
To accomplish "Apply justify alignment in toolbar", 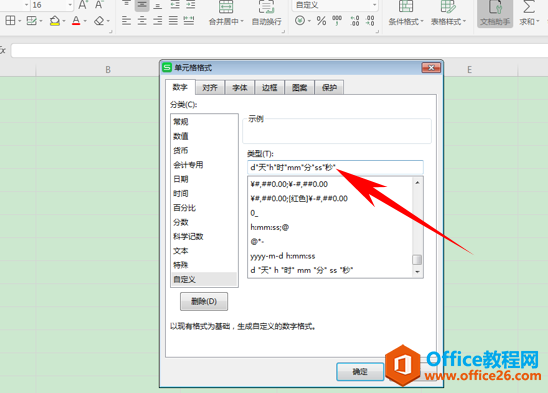I will [173, 21].
